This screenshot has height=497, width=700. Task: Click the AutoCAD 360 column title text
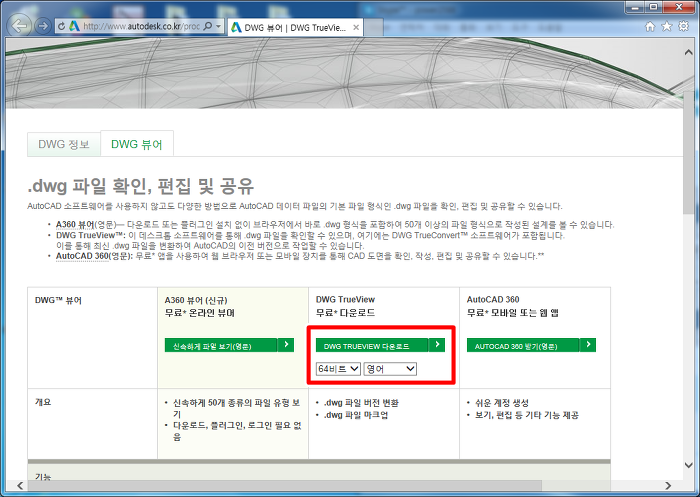coord(493,300)
